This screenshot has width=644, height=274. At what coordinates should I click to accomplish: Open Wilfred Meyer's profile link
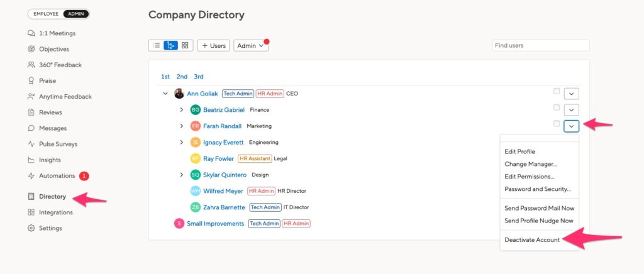pyautogui.click(x=223, y=191)
